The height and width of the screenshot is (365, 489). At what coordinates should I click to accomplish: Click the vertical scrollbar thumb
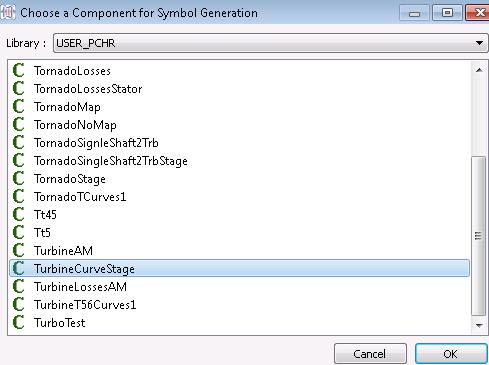479,236
